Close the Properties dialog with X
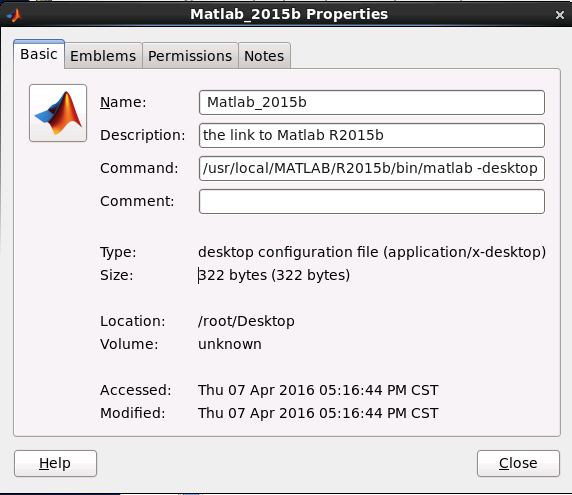This screenshot has height=495, width=572. pos(560,15)
